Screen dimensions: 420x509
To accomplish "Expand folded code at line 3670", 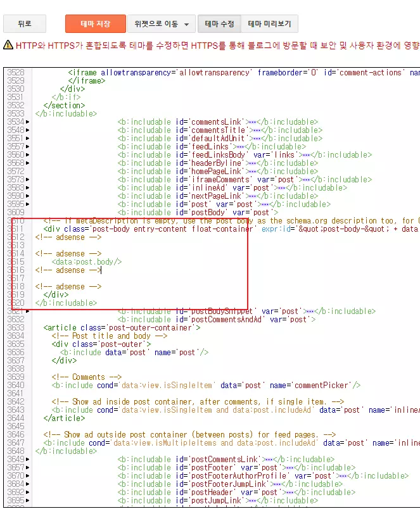I will [x=28, y=476].
